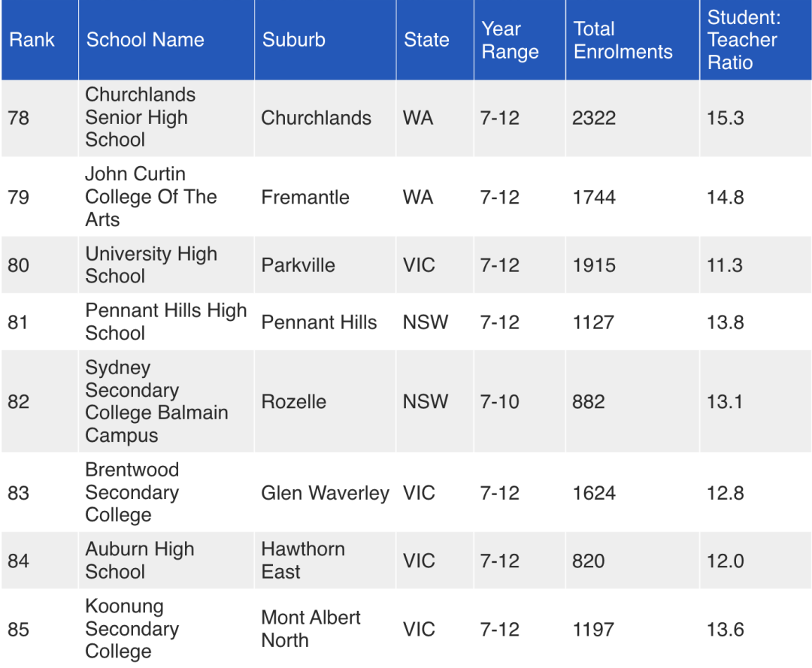This screenshot has width=812, height=668.
Task: Select the Year Range column header
Action: pyautogui.click(x=510, y=41)
